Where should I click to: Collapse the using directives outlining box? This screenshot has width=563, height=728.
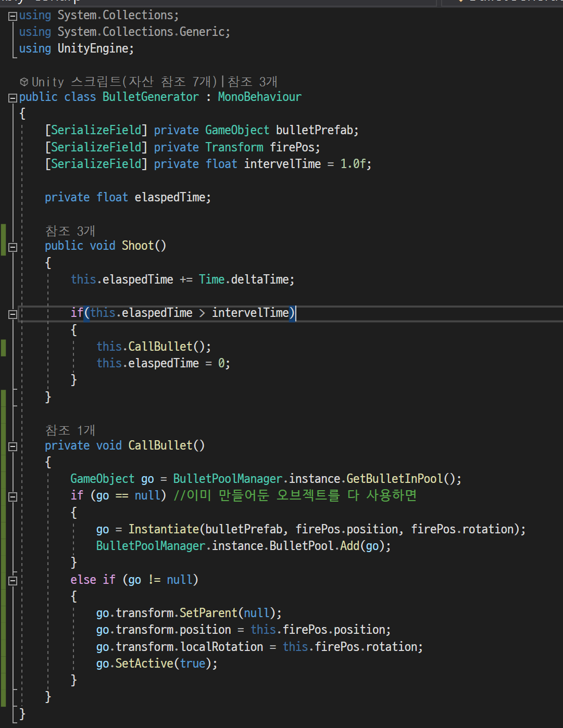tap(12, 16)
